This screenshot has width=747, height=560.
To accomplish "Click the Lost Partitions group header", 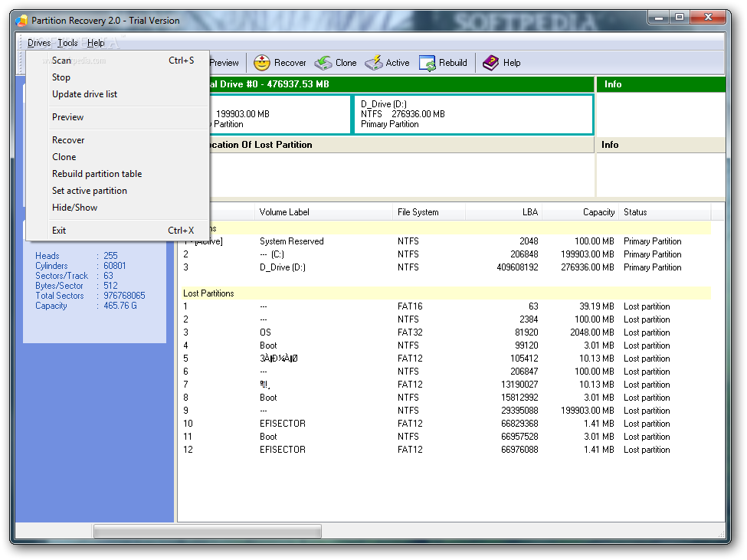I will coord(446,293).
